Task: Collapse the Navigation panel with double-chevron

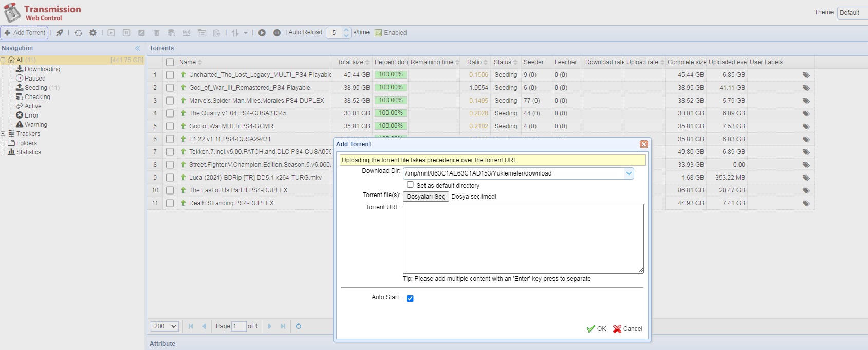Action: (138, 48)
